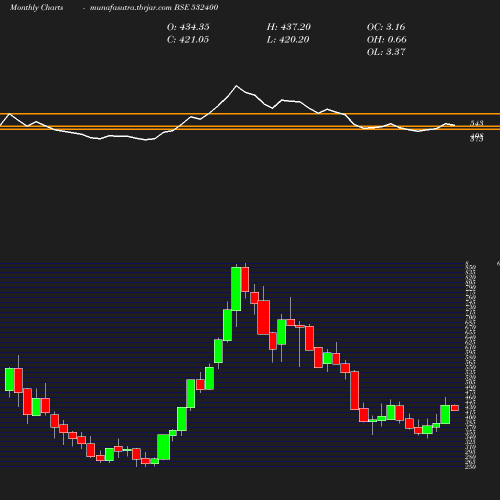Screen dimensions: 500x500
Task: Select the high value 'H: 437.20'
Action: click(289, 27)
